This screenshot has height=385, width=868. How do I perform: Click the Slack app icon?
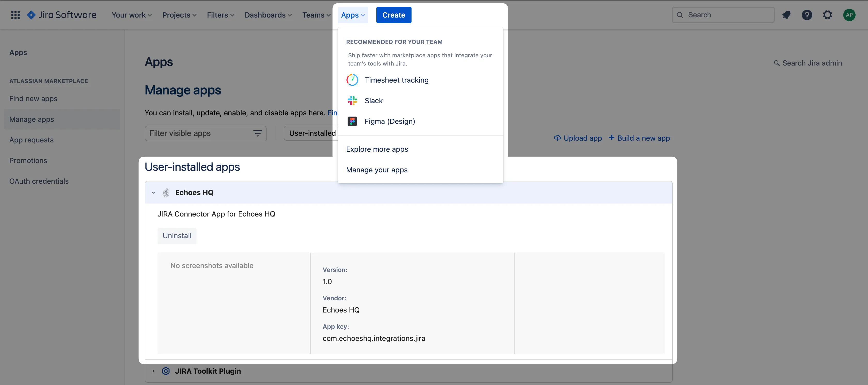[352, 101]
